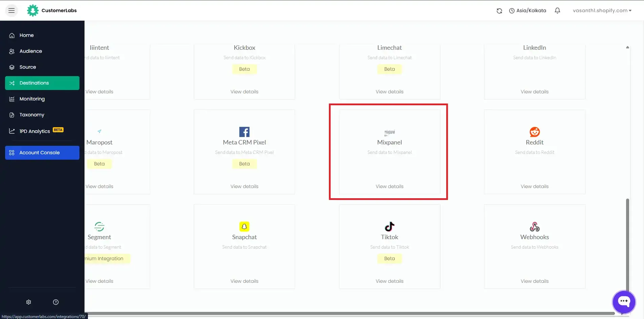Click the Home icon in sidebar
This screenshot has width=644, height=319.
coord(12,35)
